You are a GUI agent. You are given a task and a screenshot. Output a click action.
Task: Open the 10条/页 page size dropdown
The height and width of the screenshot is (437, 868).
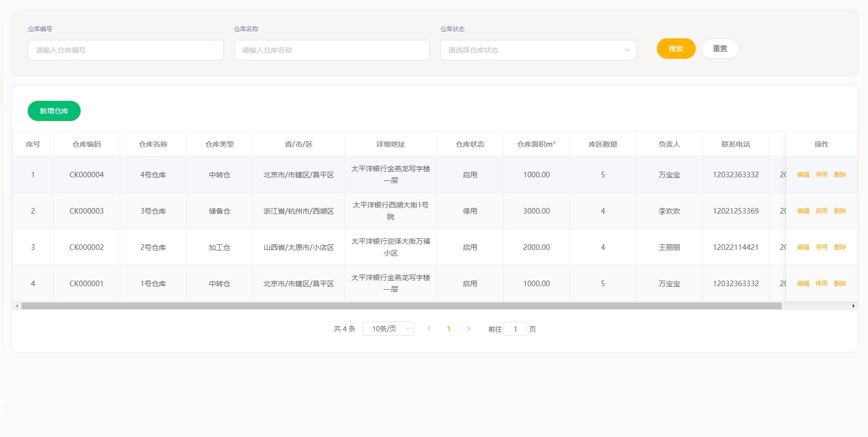point(389,329)
